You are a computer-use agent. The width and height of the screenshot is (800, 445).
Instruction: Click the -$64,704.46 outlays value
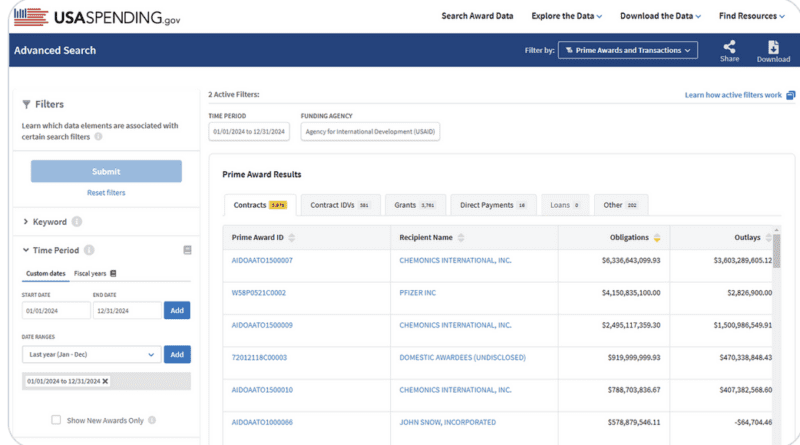click(x=753, y=422)
